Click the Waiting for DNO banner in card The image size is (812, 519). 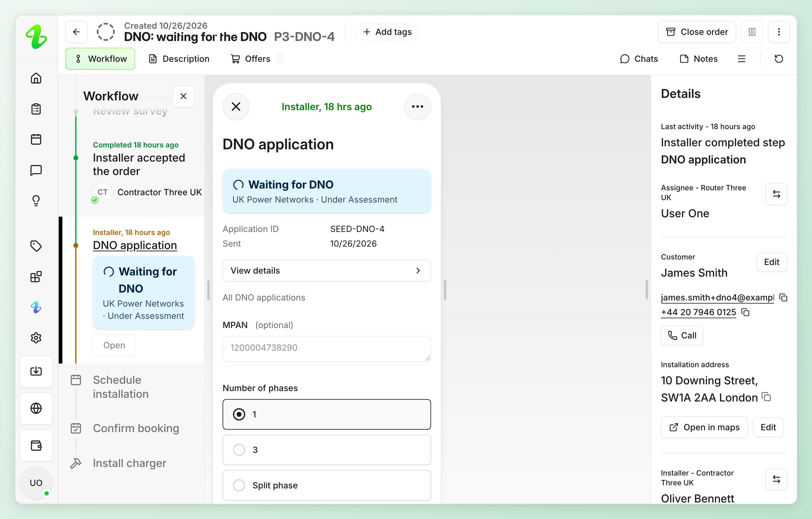pyautogui.click(x=327, y=191)
